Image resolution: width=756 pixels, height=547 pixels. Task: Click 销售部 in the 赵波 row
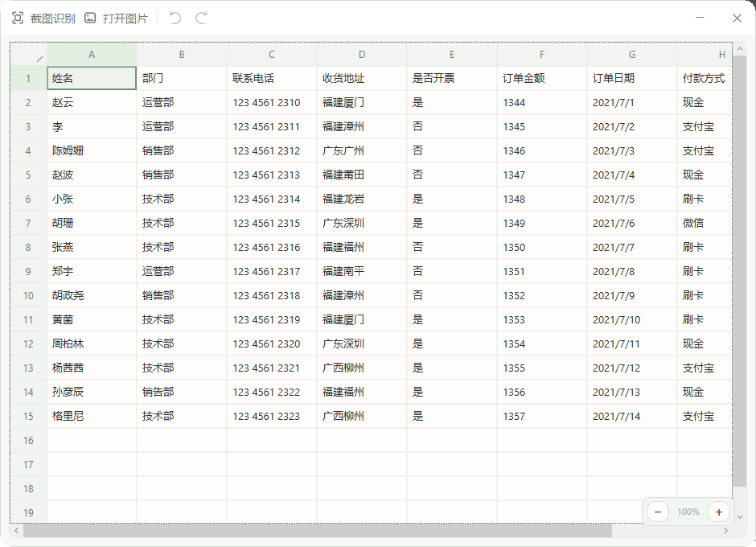pos(182,175)
